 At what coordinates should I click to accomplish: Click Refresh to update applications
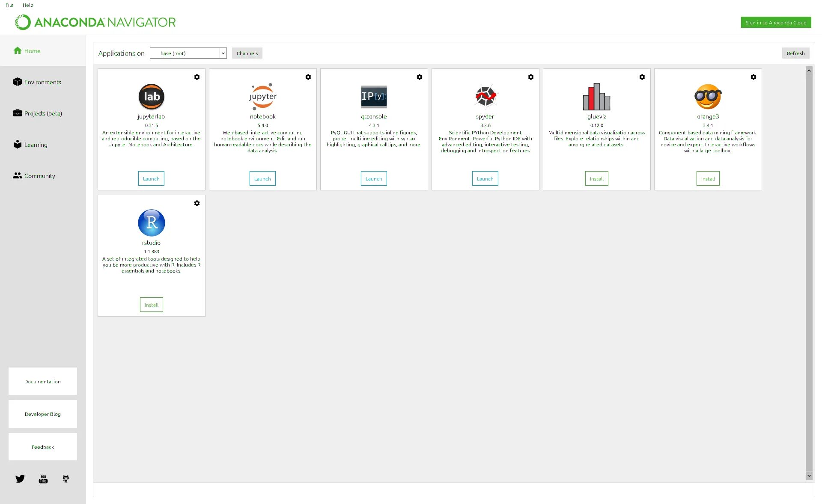point(795,53)
